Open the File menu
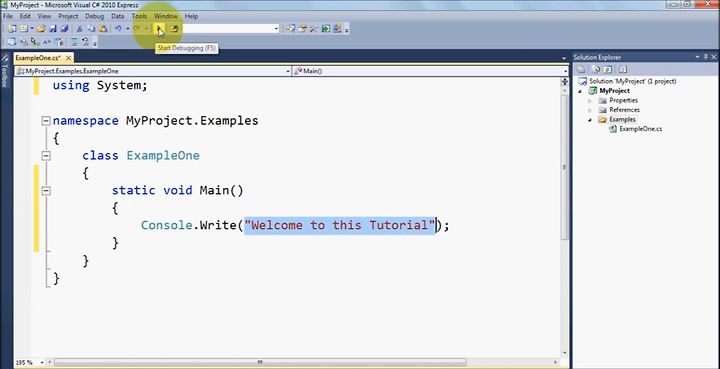 pos(8,16)
